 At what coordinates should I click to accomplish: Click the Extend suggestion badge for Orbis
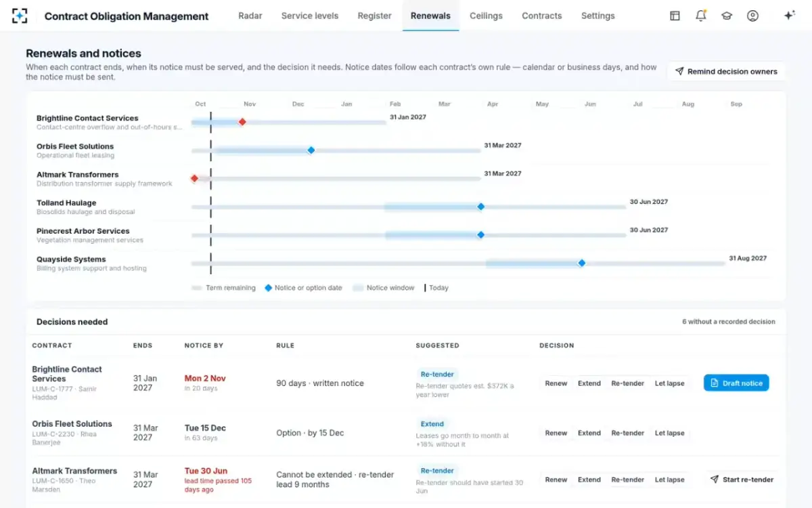click(x=432, y=424)
